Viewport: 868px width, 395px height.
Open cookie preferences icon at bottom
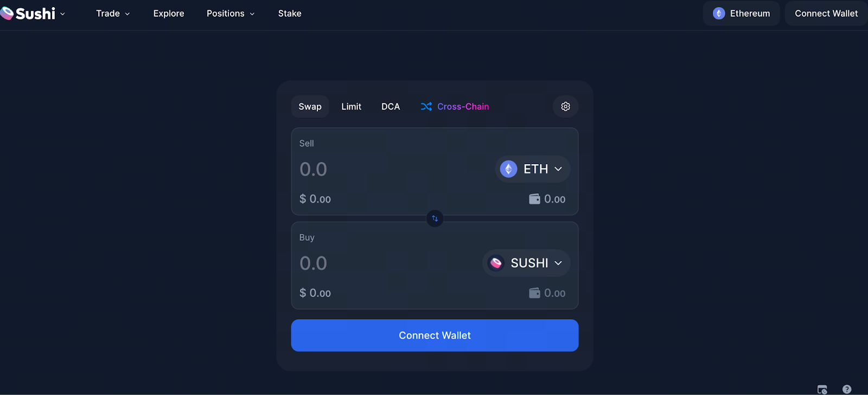click(x=822, y=389)
